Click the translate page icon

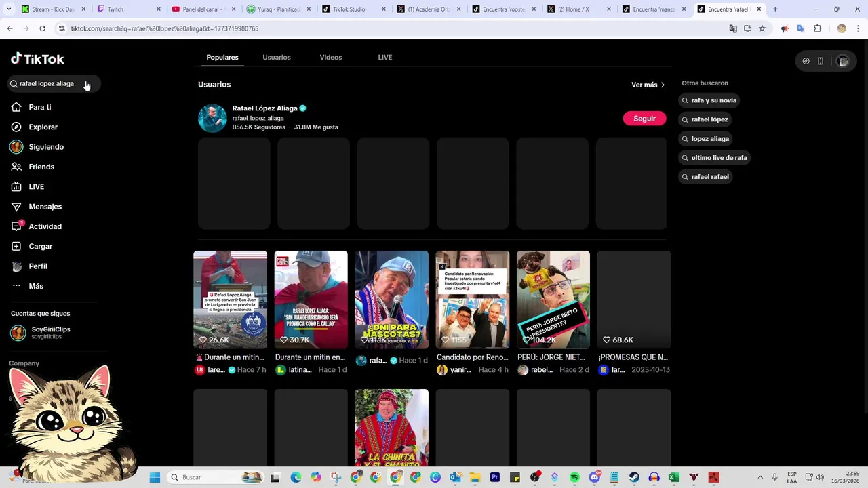click(x=733, y=28)
